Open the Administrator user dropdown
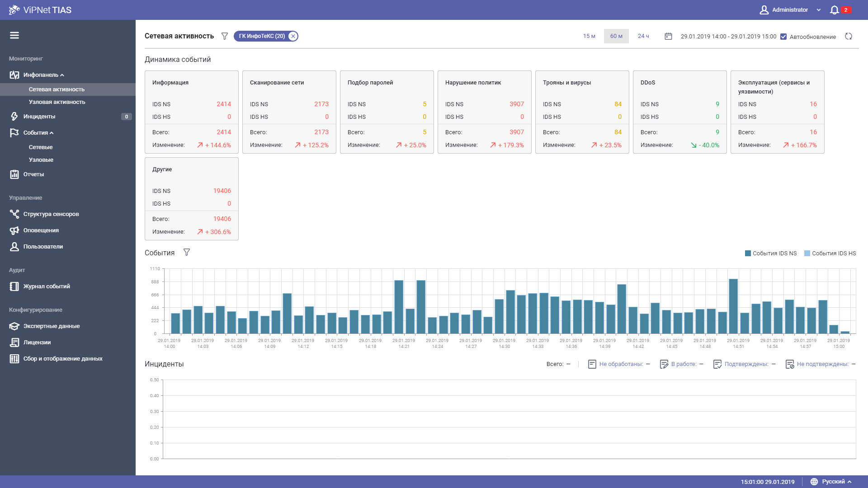868x488 pixels. (x=790, y=10)
